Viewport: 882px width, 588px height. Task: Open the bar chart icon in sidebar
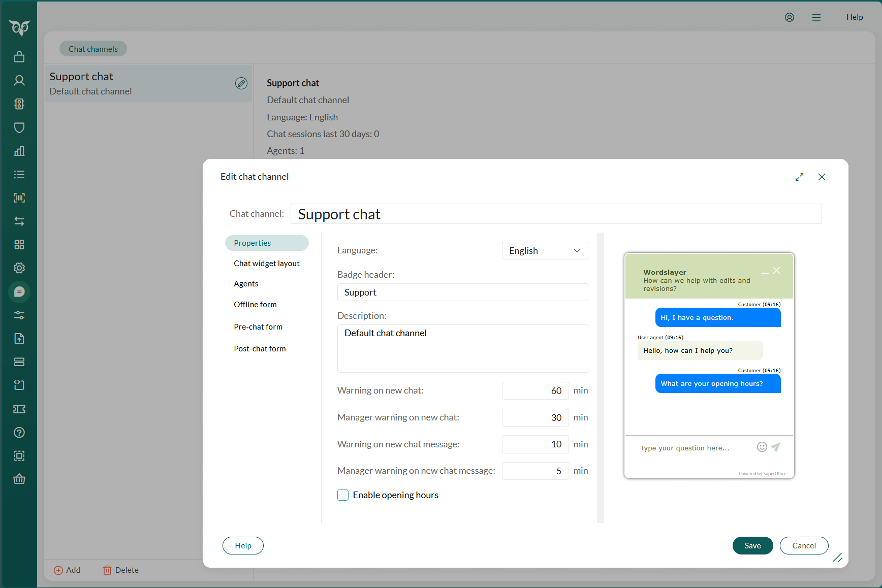19,151
